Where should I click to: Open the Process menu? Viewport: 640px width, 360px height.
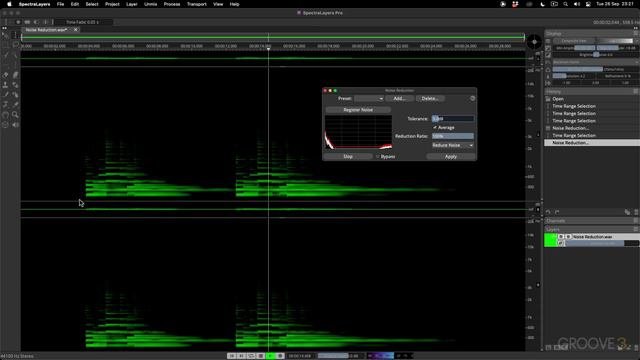pos(172,4)
